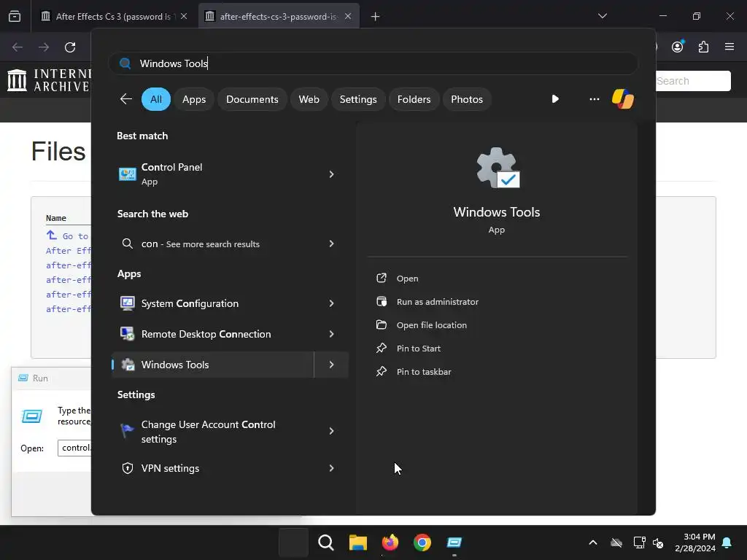Switch to the Photos filter tab
Image resolution: width=747 pixels, height=560 pixels.
tap(466, 99)
